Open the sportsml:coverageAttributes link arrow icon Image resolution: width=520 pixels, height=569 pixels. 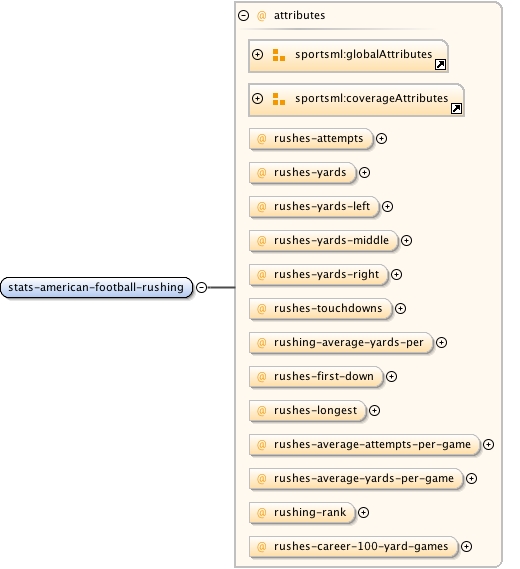(456, 109)
